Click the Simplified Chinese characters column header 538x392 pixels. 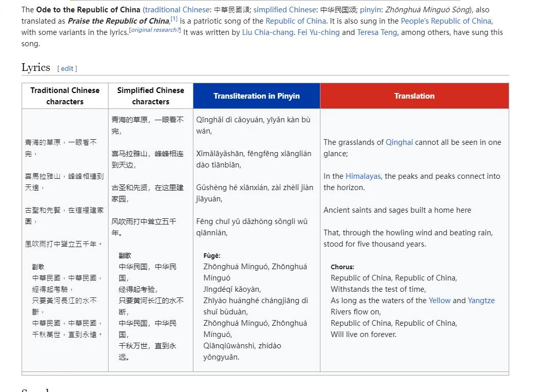tap(150, 96)
